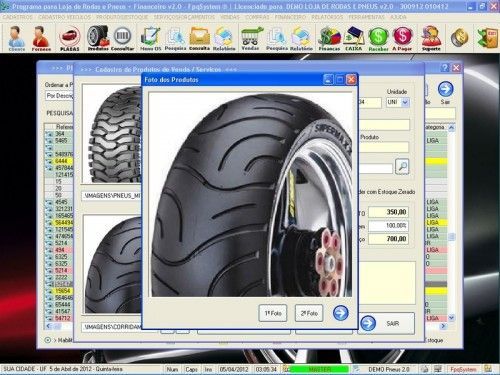Viewport: 500px width, 375px height.
Task: Open the Vendas shopping cart icon
Action: pyautogui.click(x=250, y=38)
